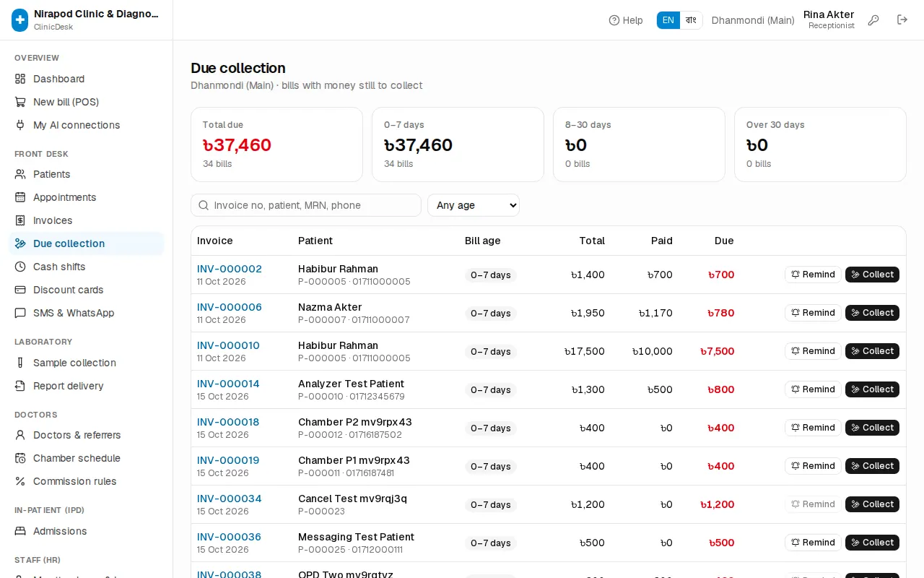
Task: Click the Discount cards icon
Action: pyautogui.click(x=20, y=290)
